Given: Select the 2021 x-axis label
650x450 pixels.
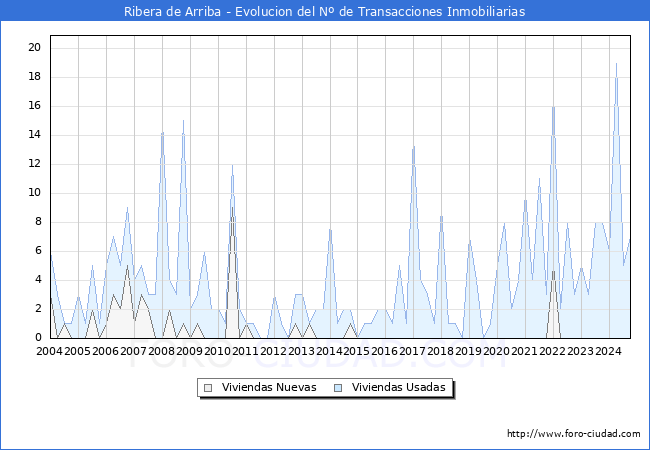Looking at the screenshot, I should pos(524,351).
